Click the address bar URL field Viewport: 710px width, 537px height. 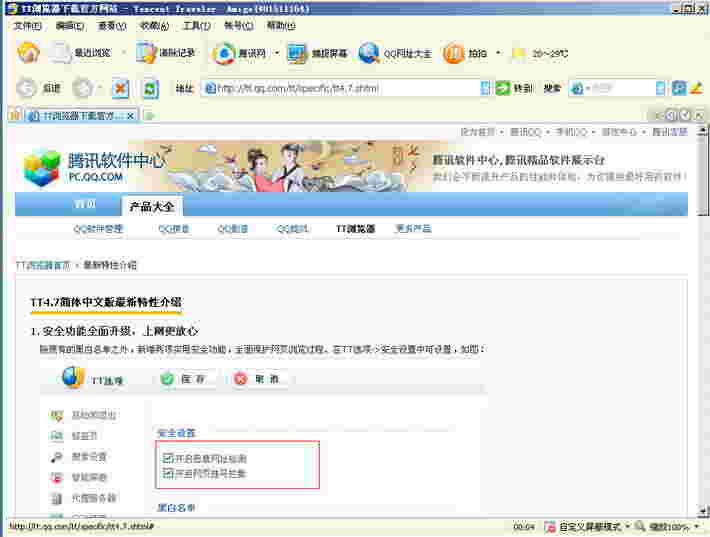point(341,88)
